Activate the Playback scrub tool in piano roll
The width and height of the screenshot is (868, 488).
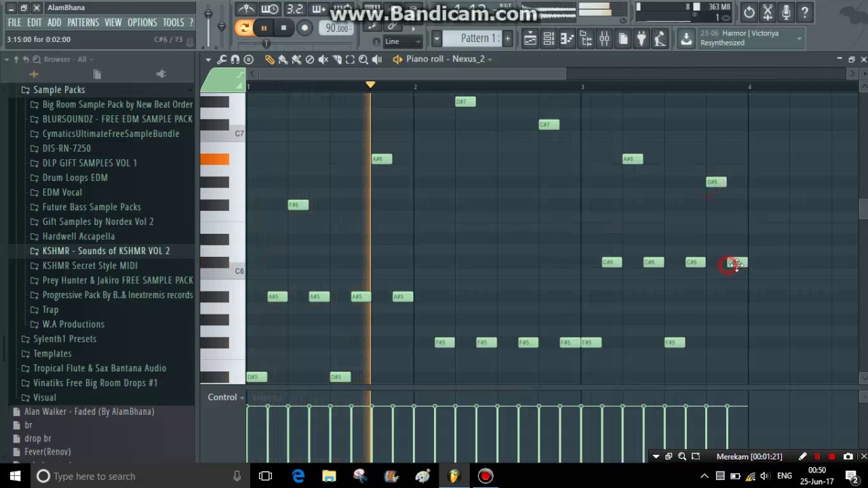tap(377, 60)
